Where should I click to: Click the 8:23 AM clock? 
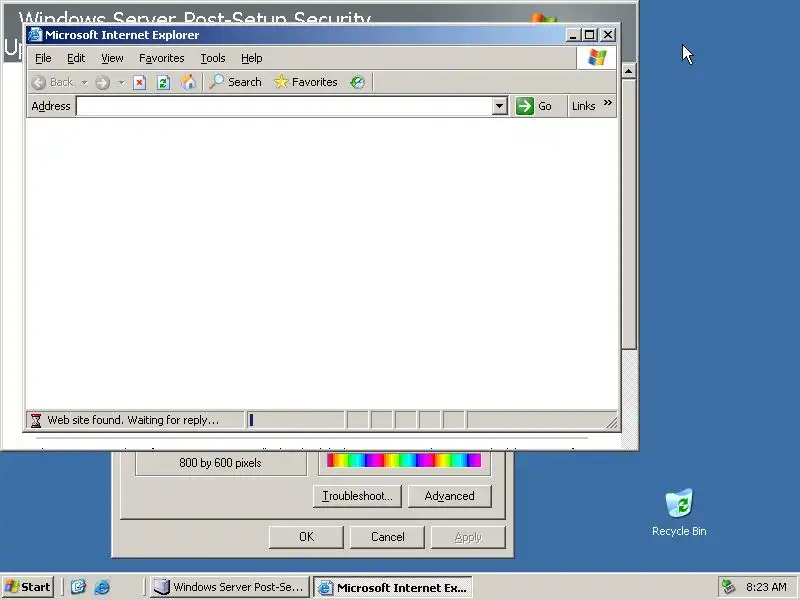pos(766,587)
